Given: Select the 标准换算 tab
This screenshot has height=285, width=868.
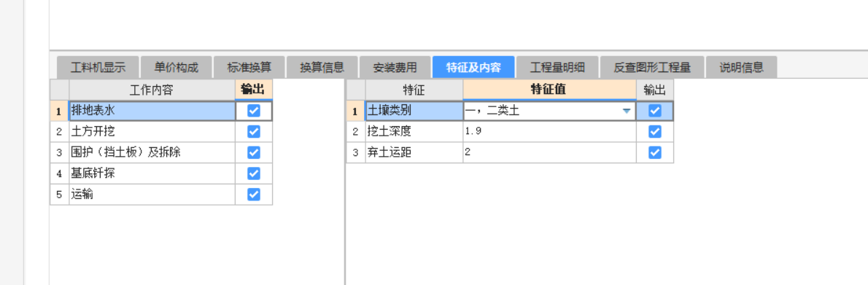Looking at the screenshot, I should pos(249,68).
